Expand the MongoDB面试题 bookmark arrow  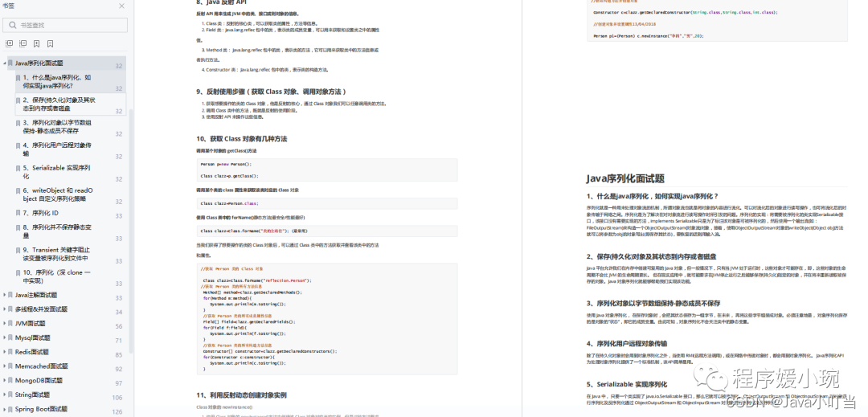tap(5, 381)
